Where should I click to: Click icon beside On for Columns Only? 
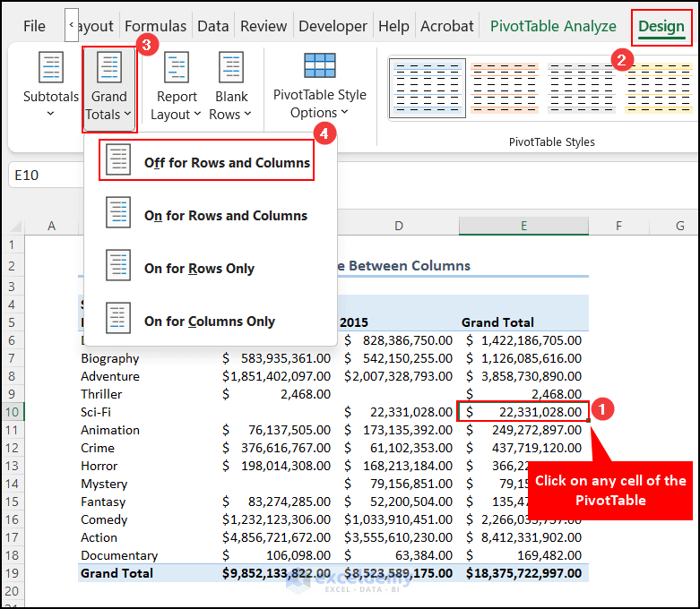click(118, 318)
